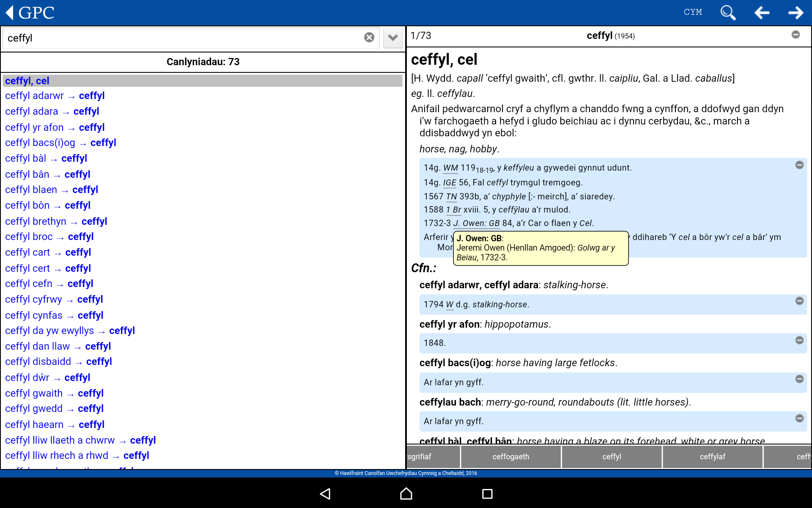Collapse the ceffyl adarwr 1794 citation

click(800, 301)
